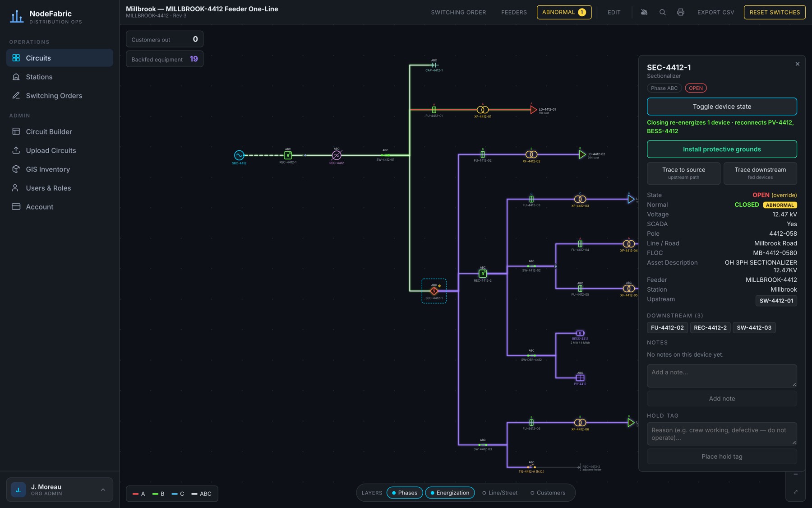Enter Edit mode
This screenshot has width=812, height=508.
coord(614,12)
